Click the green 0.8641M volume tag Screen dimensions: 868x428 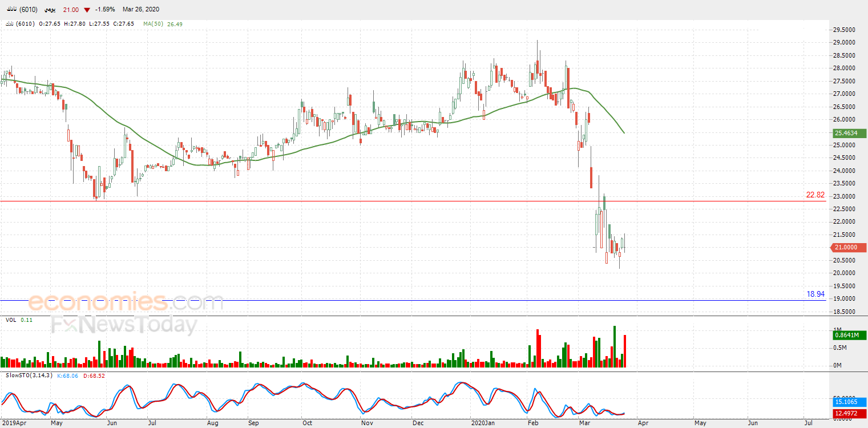[x=850, y=336]
